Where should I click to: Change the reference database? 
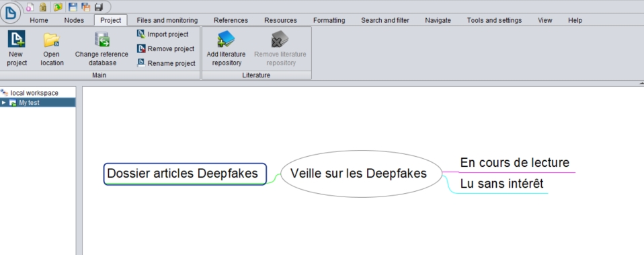click(102, 48)
